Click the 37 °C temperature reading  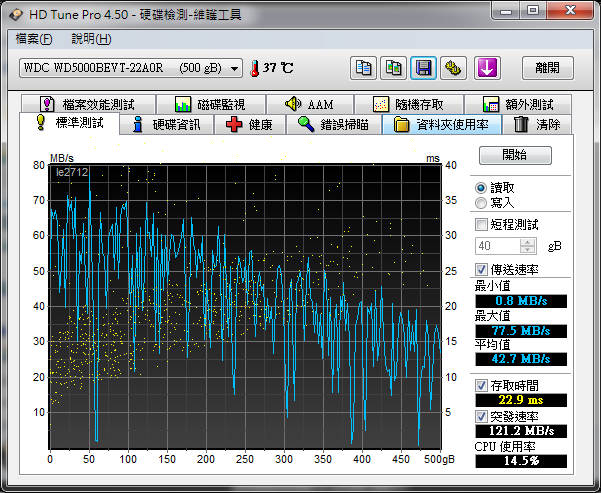tap(278, 68)
